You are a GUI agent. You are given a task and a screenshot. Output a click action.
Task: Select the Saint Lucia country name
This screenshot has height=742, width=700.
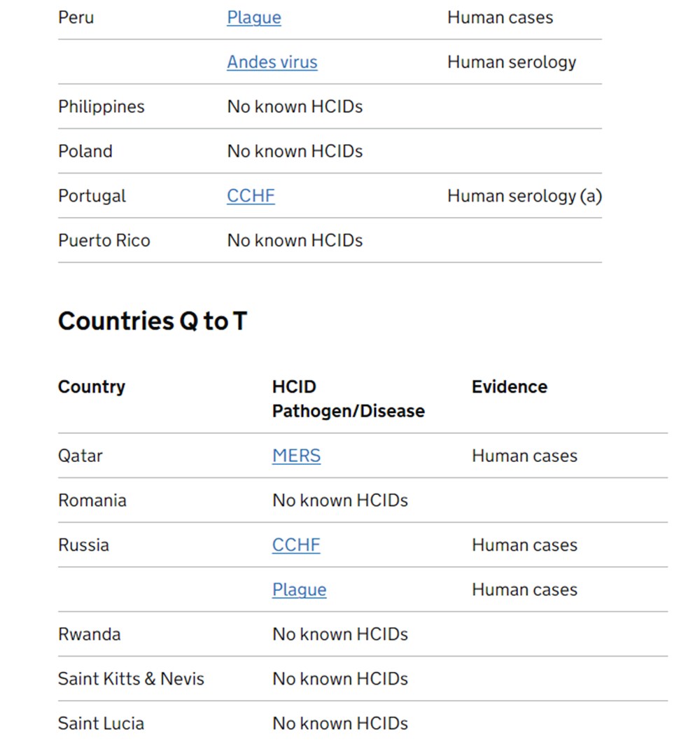pos(101,724)
